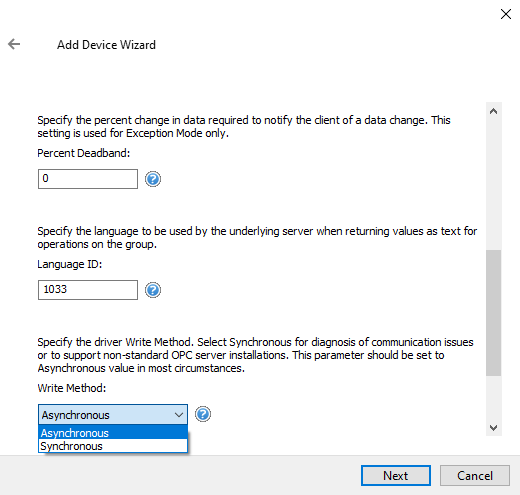Click the Add Device Wizard title
Screen dimensions: 520x495
106,45
